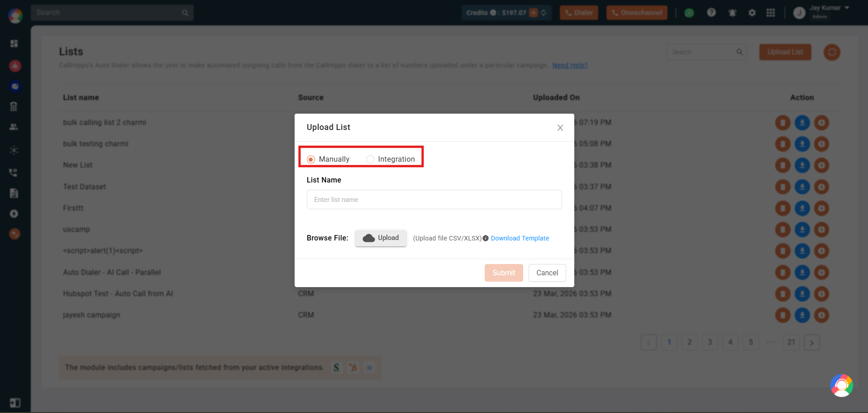Open the building sidebar icon

(x=14, y=107)
